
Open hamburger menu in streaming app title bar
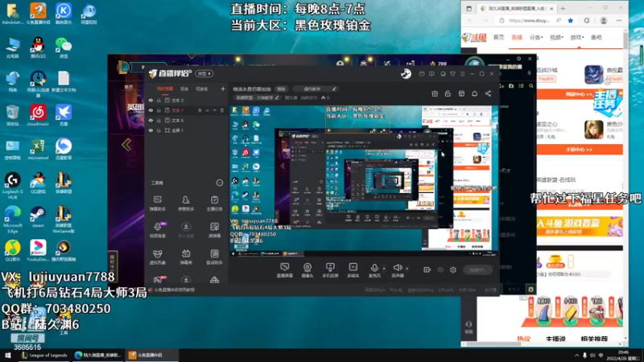pyautogui.click(x=462, y=74)
